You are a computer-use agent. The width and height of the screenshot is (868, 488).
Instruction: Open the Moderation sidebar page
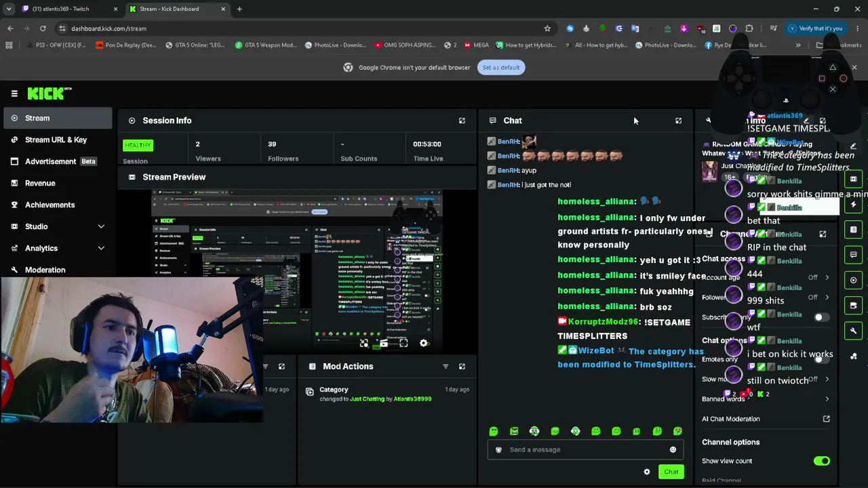click(x=56, y=270)
